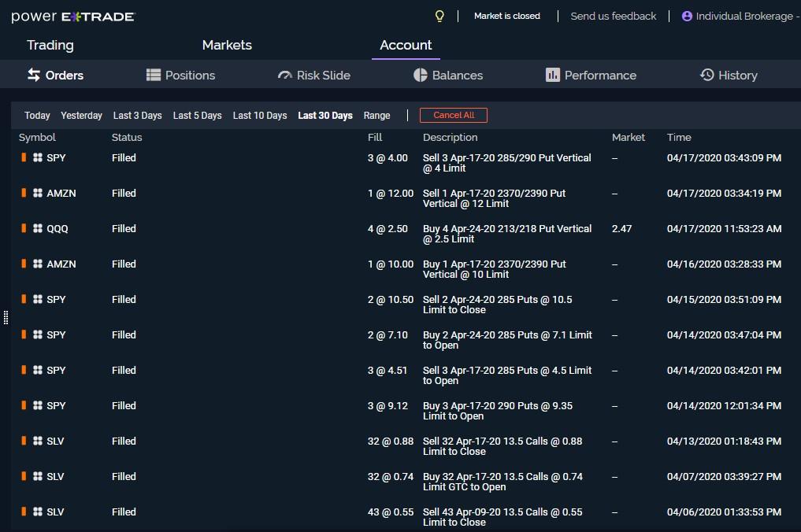Click the Filled status on the QQQ row
This screenshot has height=532, width=801.
point(124,229)
